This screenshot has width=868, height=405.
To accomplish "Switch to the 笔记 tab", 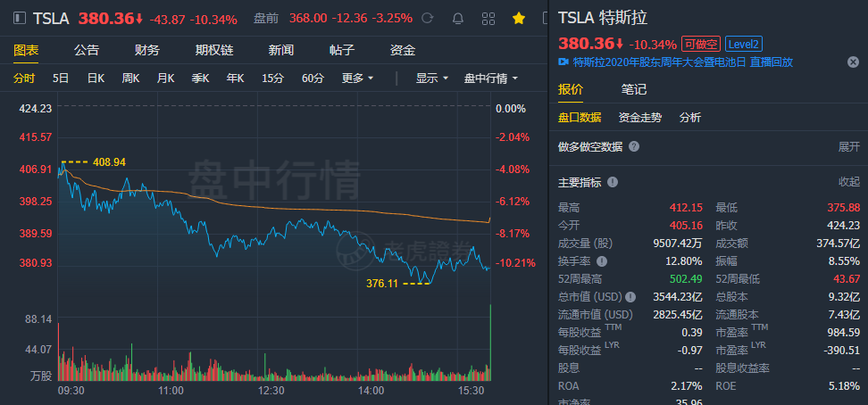I will (x=634, y=89).
